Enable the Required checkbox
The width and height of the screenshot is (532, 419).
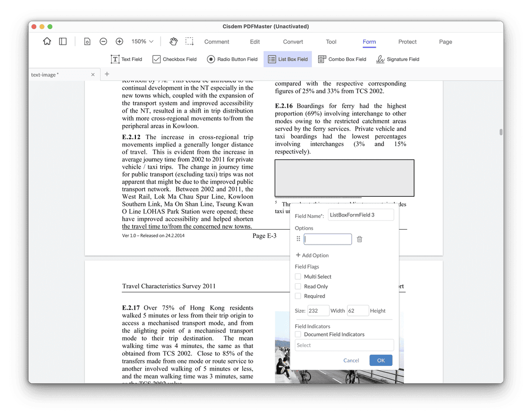coord(298,296)
